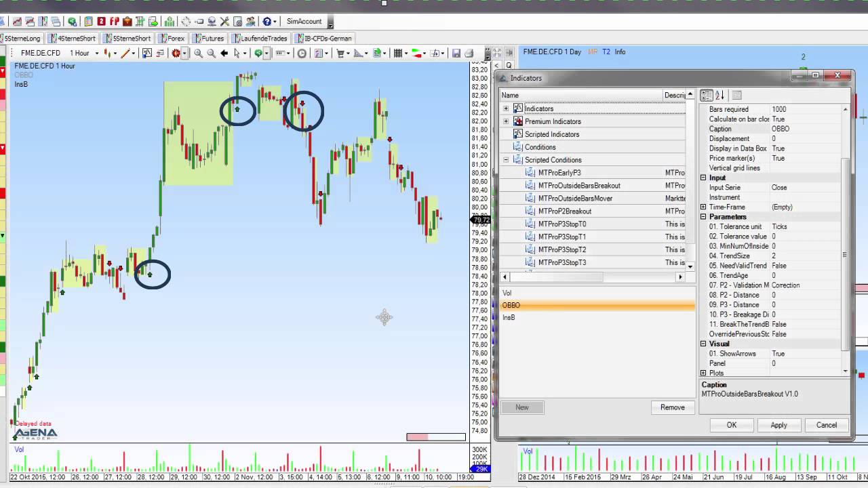This screenshot has height=488, width=868.
Task: Expand the Indicators tree node
Action: pos(506,108)
